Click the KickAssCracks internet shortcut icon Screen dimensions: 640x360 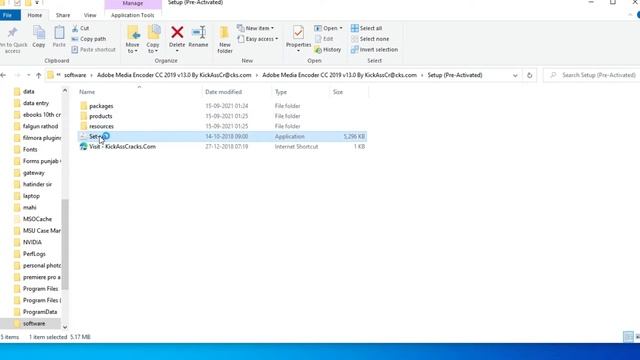[83, 147]
